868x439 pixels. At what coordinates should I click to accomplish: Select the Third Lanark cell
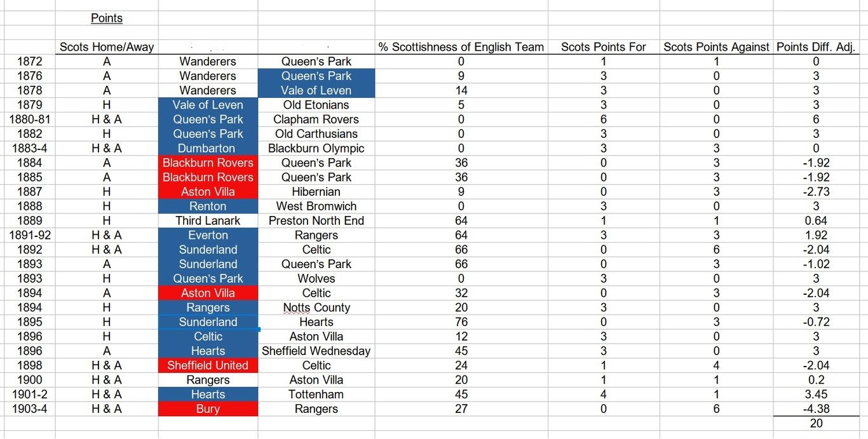click(208, 221)
